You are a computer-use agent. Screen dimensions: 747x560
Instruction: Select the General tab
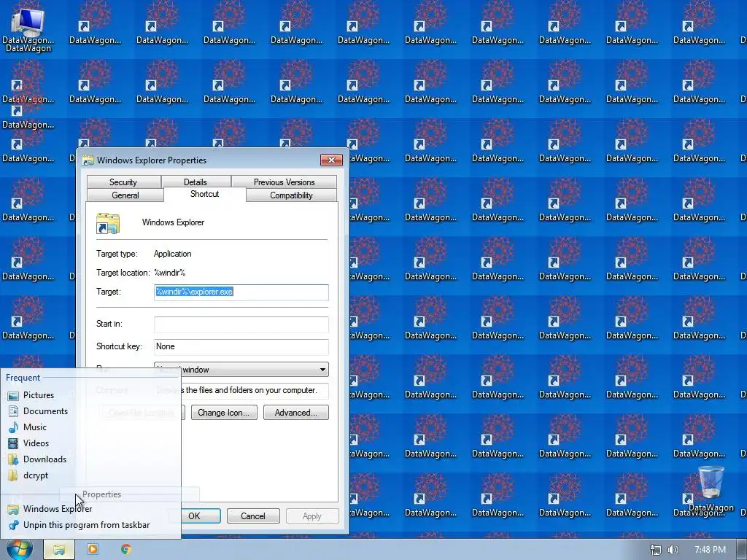click(x=125, y=195)
